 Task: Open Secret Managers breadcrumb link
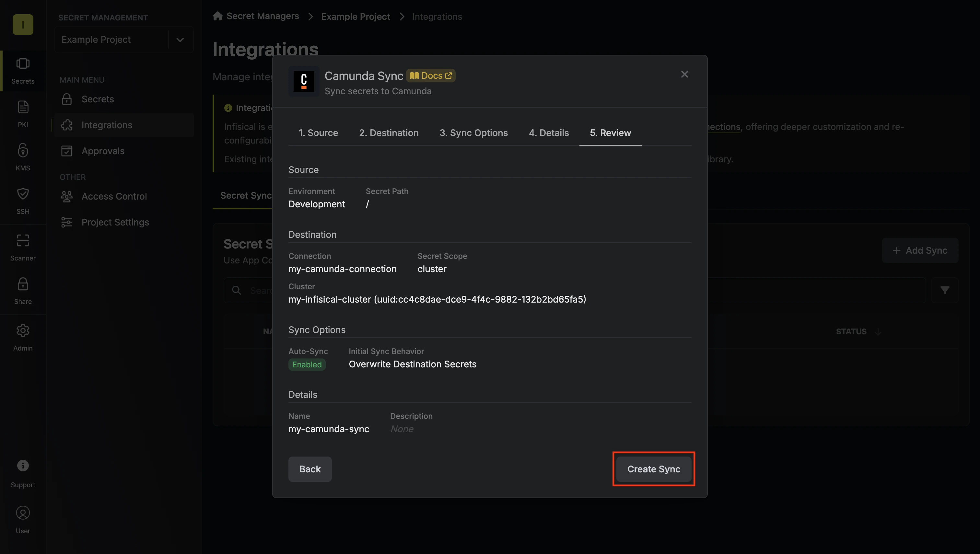point(262,16)
